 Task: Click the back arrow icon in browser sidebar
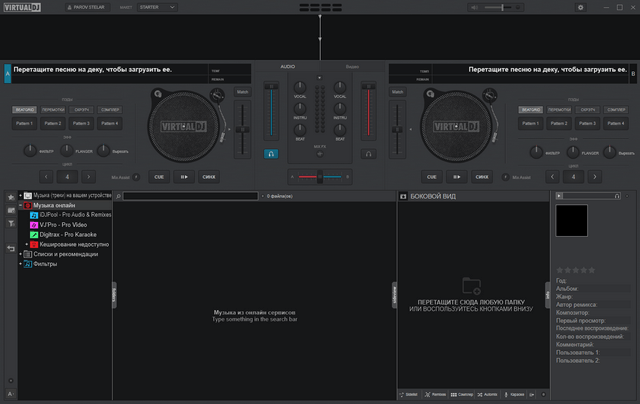pos(10,247)
